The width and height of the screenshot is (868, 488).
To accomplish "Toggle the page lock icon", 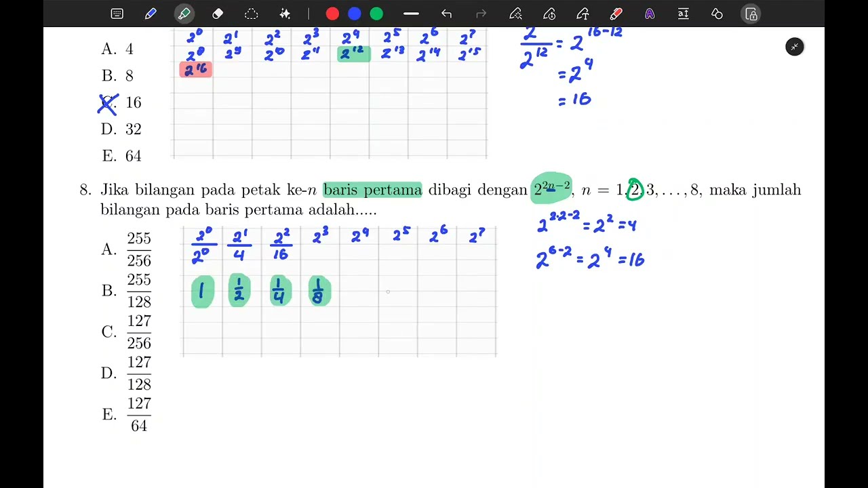I will (751, 14).
